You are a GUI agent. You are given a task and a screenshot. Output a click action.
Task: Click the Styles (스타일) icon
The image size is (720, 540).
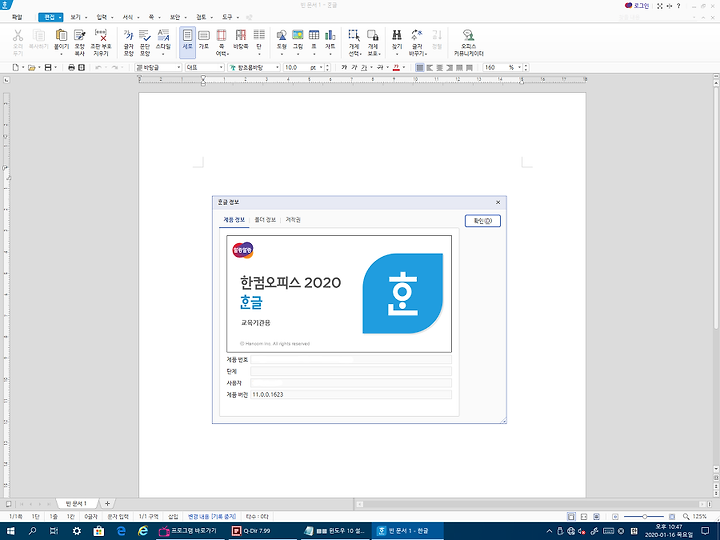(x=163, y=36)
